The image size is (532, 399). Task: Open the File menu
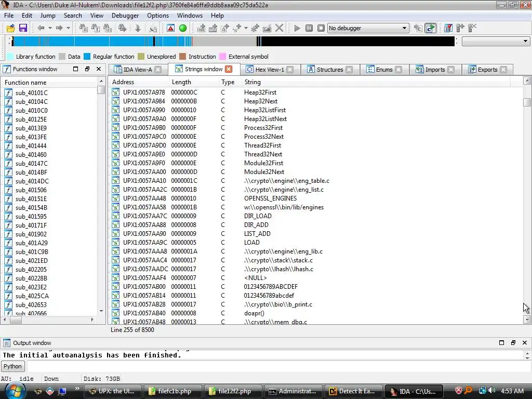9,16
